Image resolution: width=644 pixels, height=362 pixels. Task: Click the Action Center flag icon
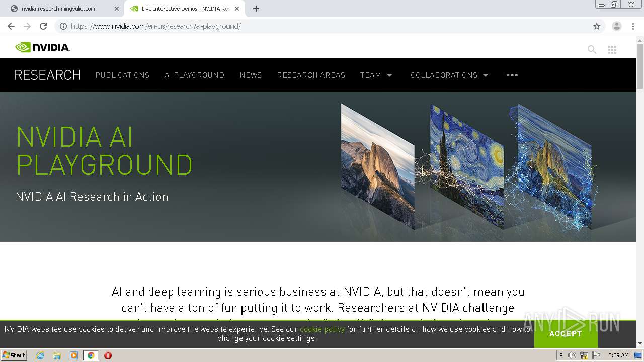[x=596, y=355]
